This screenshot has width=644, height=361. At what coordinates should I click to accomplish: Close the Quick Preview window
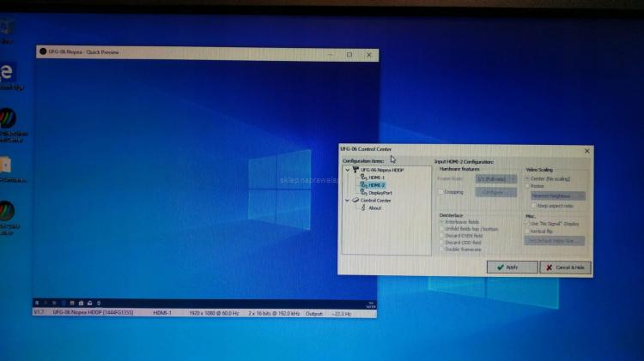(369, 55)
